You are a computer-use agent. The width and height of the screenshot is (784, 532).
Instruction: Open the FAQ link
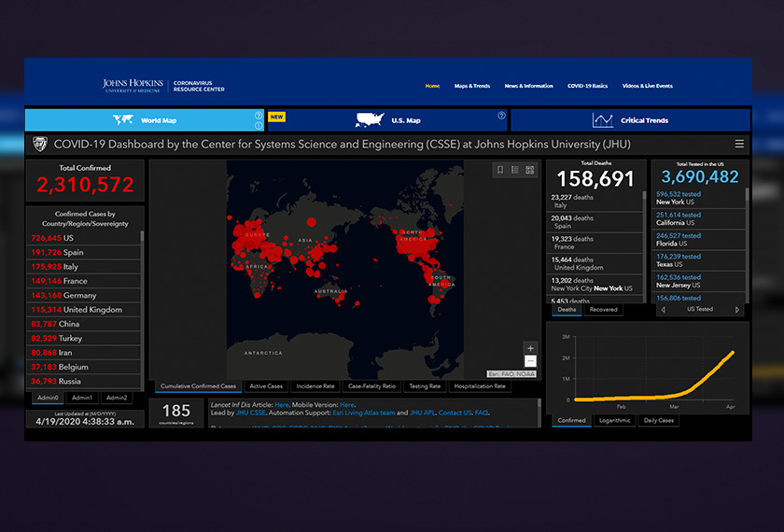481,413
